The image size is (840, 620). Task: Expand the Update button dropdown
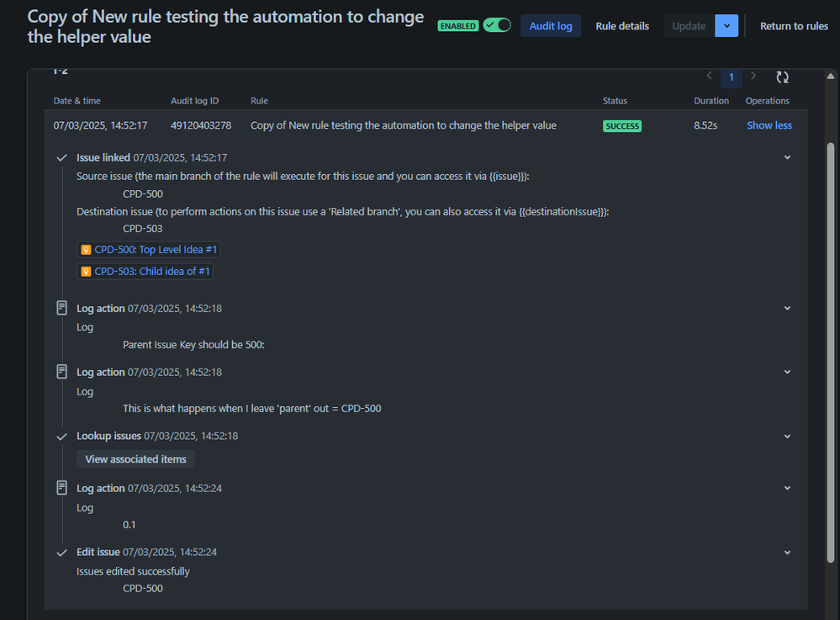[726, 25]
